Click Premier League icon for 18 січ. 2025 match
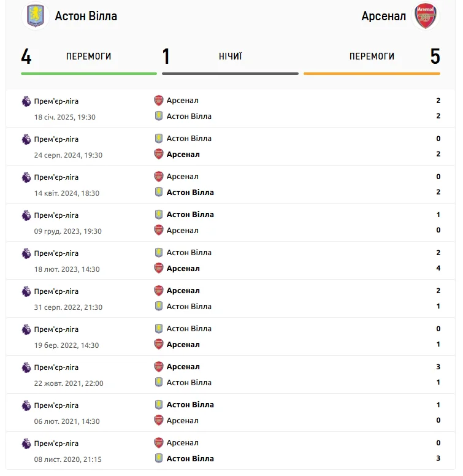The width and height of the screenshot is (463, 476). pos(26,101)
